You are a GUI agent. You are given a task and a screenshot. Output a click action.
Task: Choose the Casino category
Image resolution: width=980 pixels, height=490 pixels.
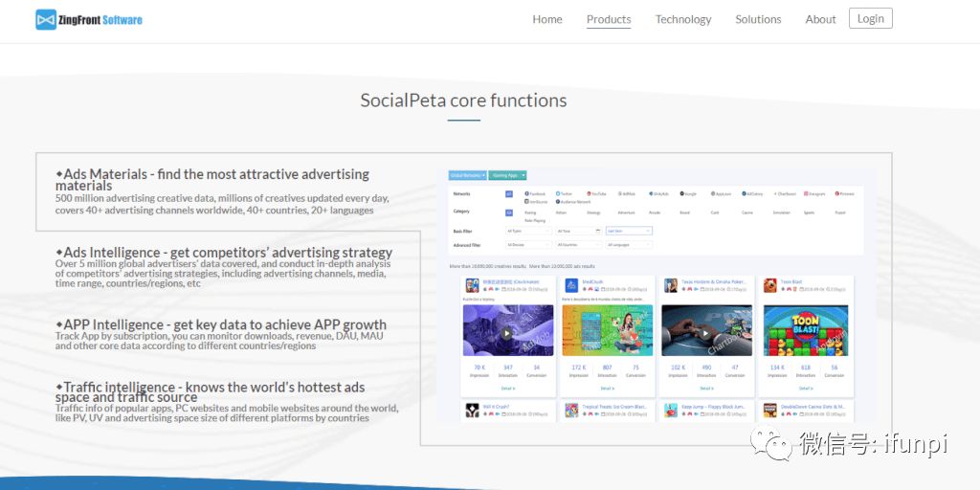click(747, 212)
